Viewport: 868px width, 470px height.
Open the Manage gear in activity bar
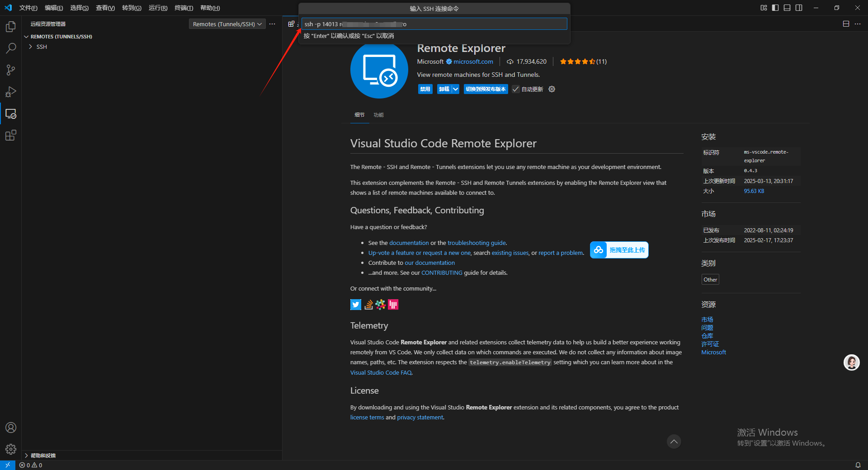click(11, 449)
